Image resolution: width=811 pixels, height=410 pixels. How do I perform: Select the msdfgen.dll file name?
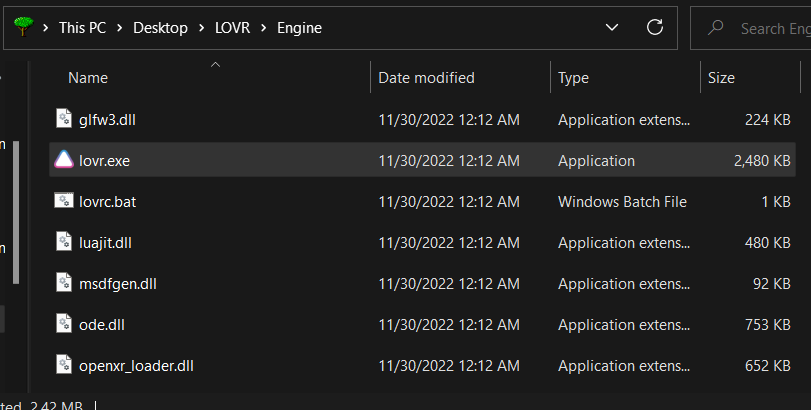(117, 284)
